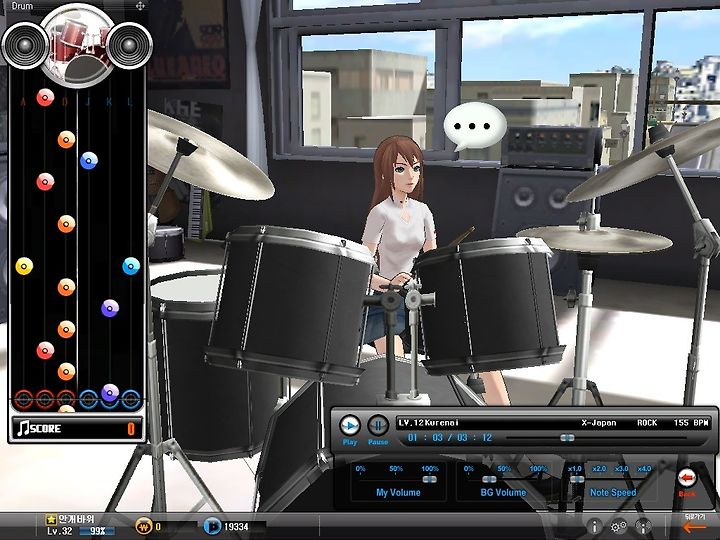Click the left speaker icon on Drum panel
720x540 pixels.
(x=25, y=45)
